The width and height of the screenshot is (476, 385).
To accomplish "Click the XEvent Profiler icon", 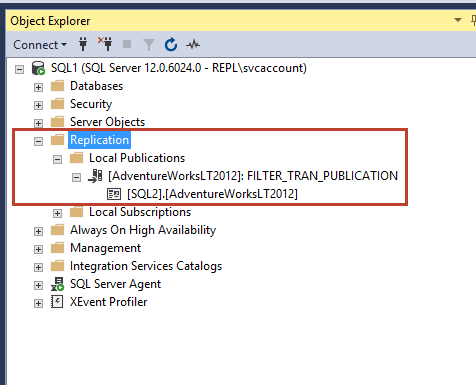I will [x=57, y=302].
